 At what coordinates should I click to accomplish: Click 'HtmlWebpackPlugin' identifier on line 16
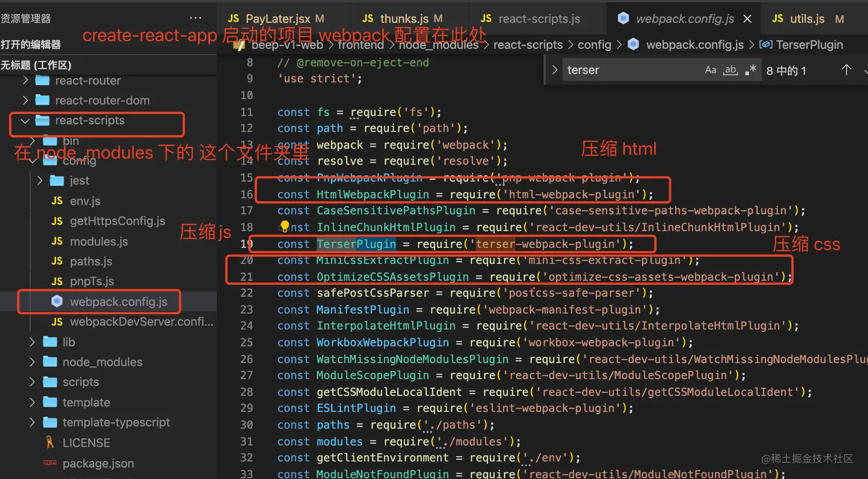point(373,194)
